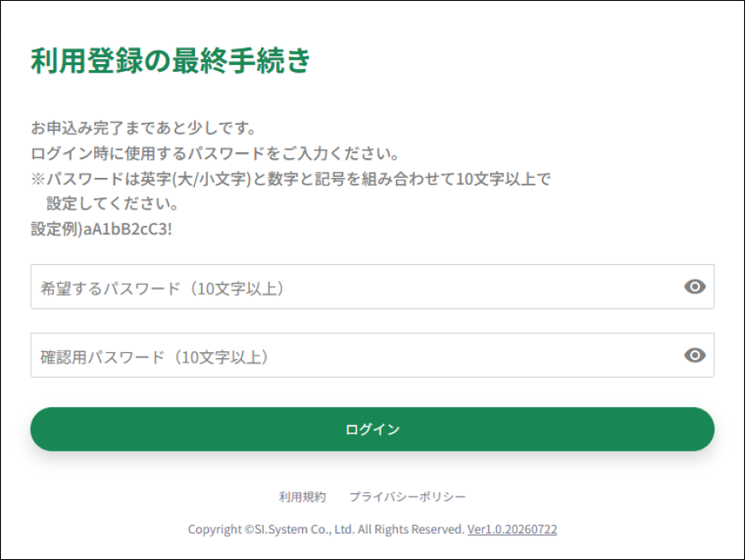Show password in 希望するパスワード field
Screen dimensions: 745x560
(x=695, y=286)
